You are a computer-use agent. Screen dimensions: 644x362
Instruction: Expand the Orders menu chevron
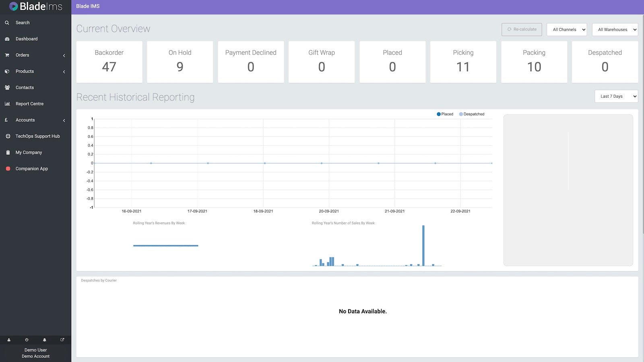click(x=64, y=56)
